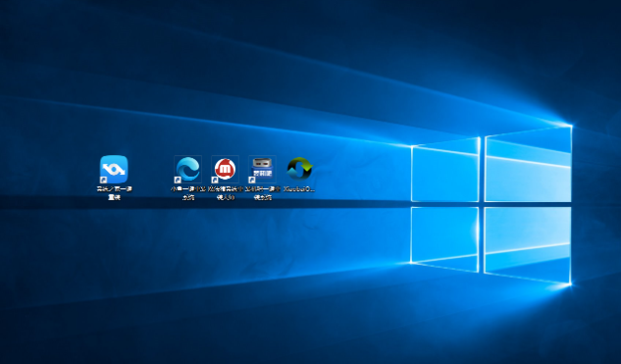
Task: Select the blue rounded-square arrows shortcut icon
Action: pos(114,169)
